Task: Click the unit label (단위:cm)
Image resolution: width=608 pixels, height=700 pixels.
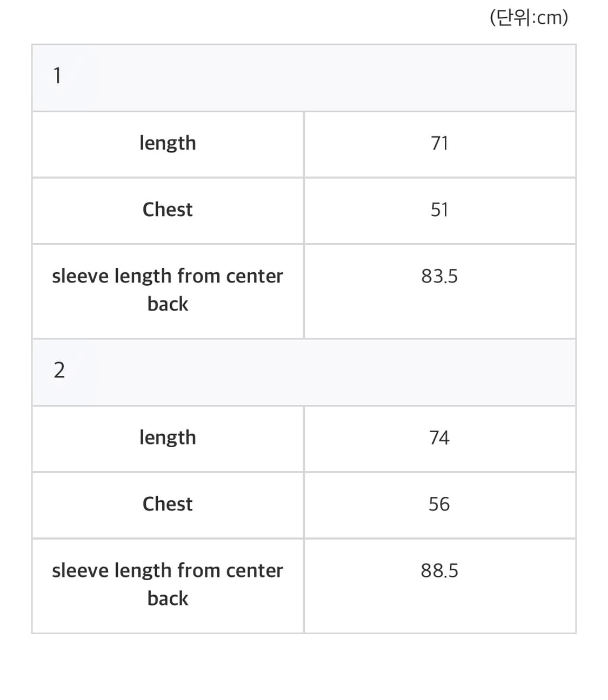Action: tap(529, 18)
